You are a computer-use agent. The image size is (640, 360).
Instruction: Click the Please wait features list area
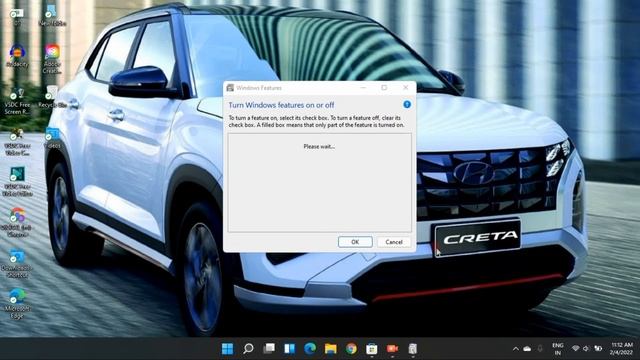point(320,182)
